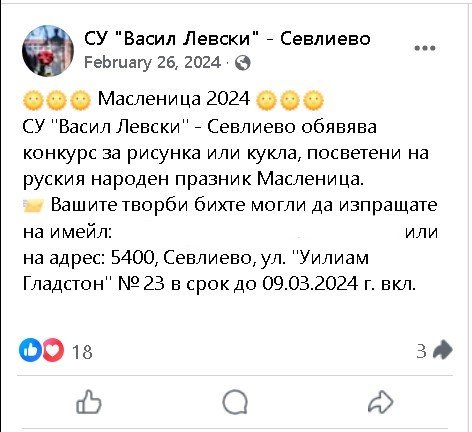Open the three-dot post options menu

(x=425, y=48)
